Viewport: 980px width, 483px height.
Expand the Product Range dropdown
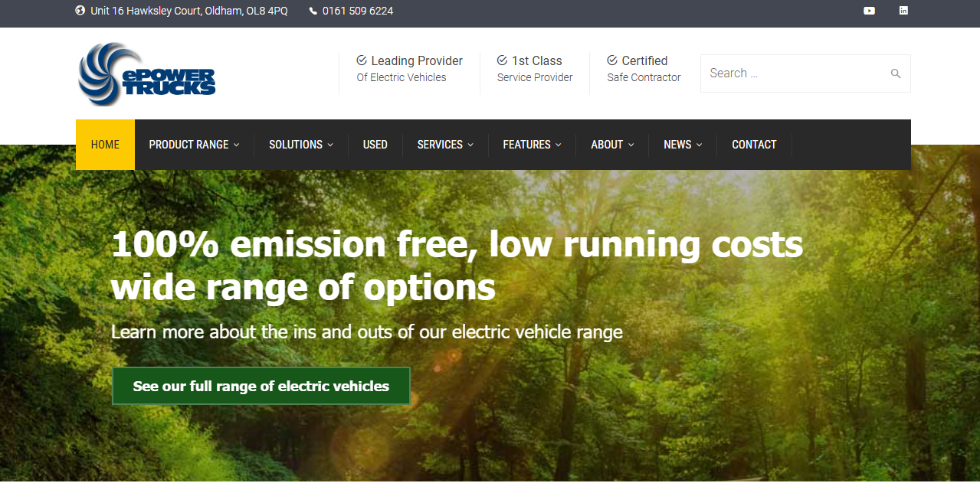[x=194, y=145]
